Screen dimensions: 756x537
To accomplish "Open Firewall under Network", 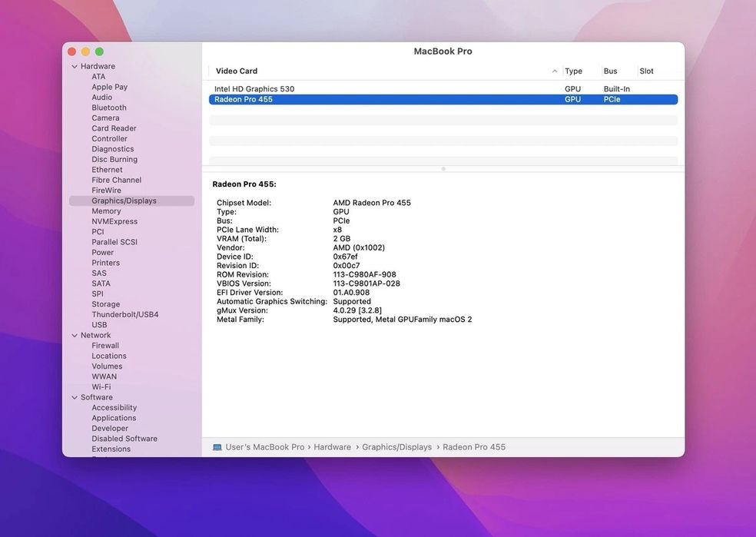I will [x=105, y=346].
